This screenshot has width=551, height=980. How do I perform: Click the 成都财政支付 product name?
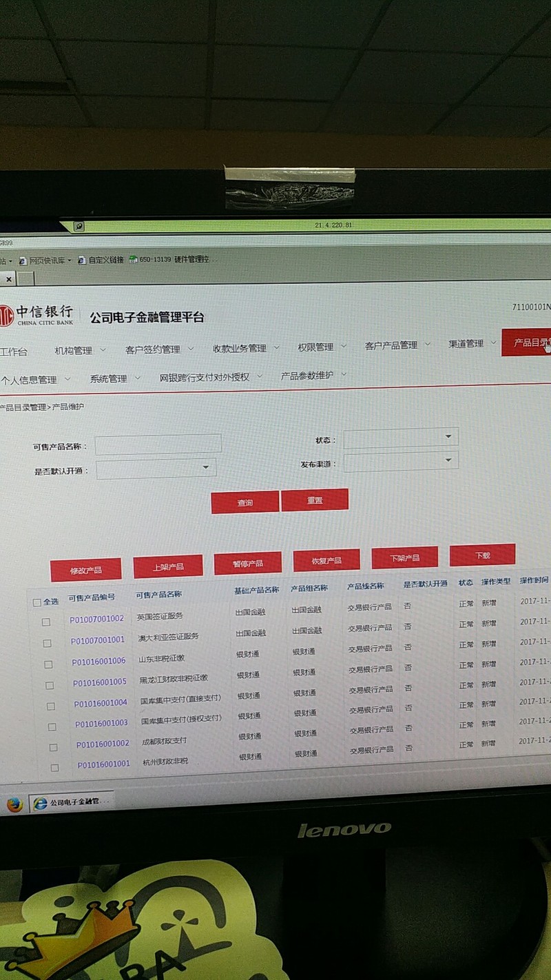click(164, 741)
